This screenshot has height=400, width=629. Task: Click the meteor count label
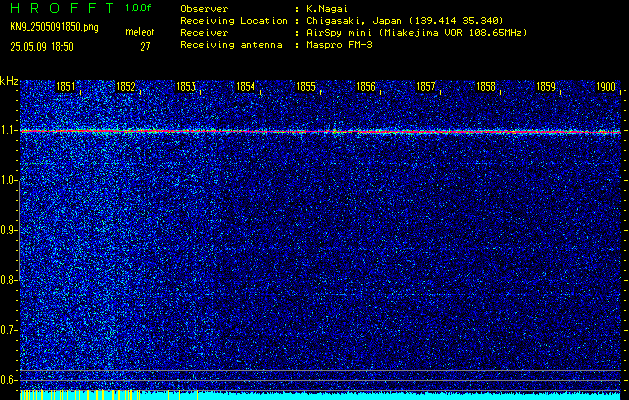click(140, 32)
